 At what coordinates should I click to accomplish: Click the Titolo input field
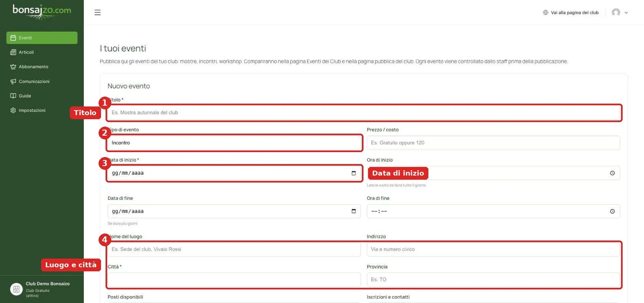(364, 113)
